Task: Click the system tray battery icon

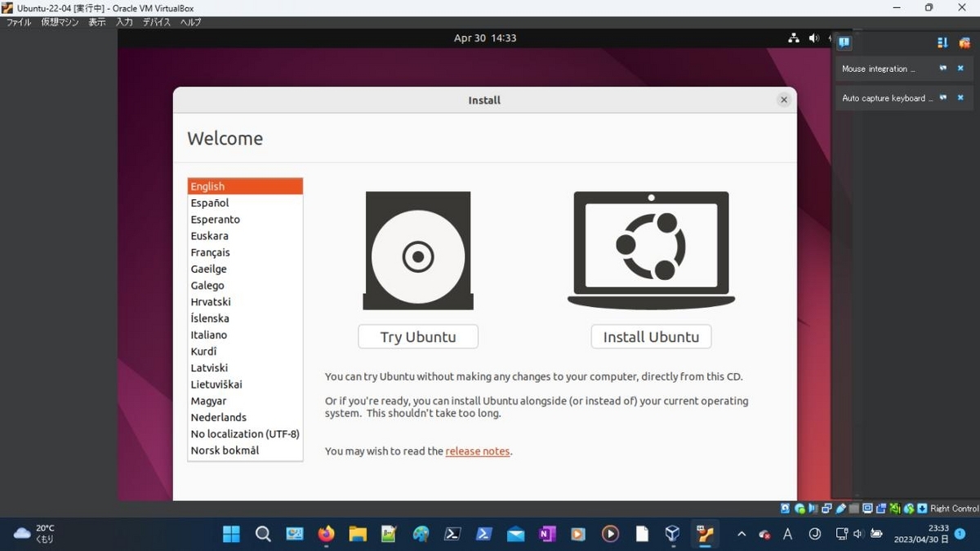Action: click(876, 534)
